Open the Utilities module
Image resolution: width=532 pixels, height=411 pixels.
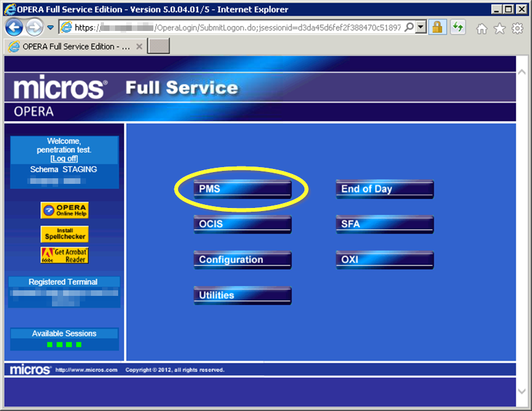(x=242, y=295)
